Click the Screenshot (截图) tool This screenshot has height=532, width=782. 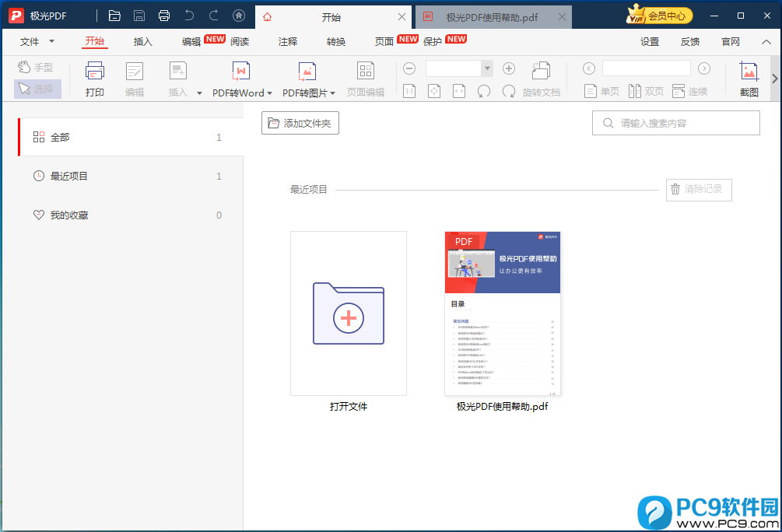[749, 79]
